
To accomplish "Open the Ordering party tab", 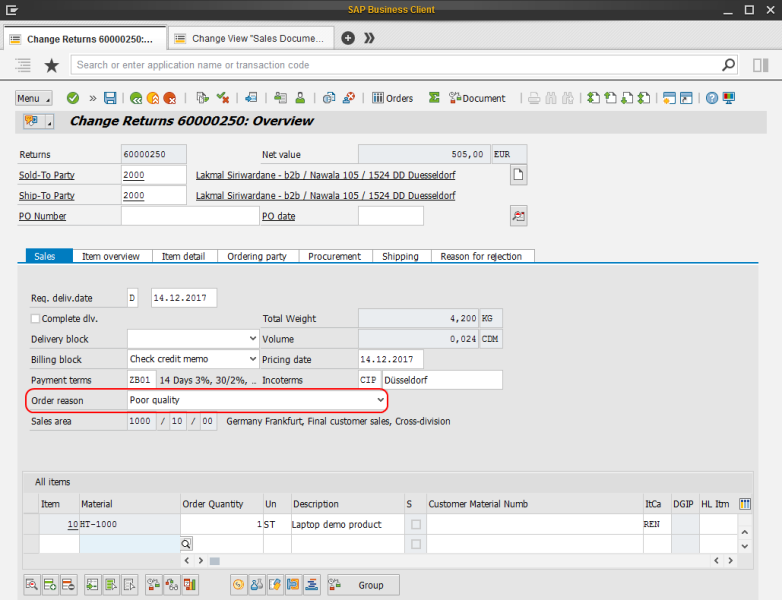I will click(257, 256).
